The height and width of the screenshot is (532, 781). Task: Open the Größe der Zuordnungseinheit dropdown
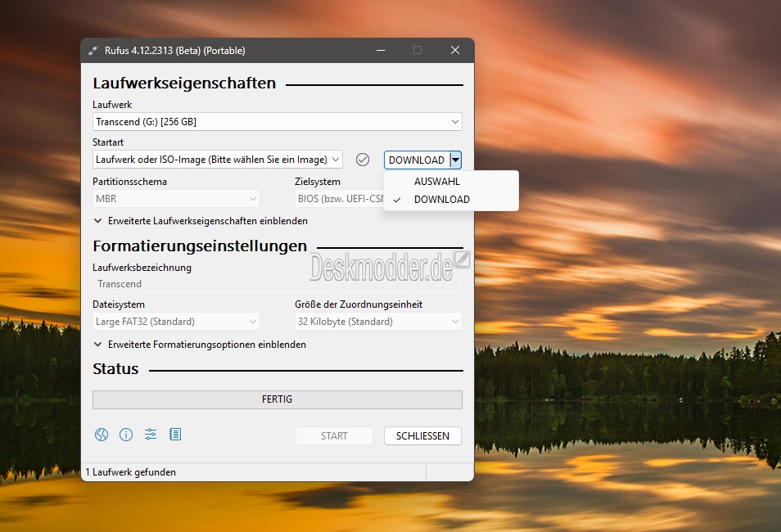[x=378, y=322]
